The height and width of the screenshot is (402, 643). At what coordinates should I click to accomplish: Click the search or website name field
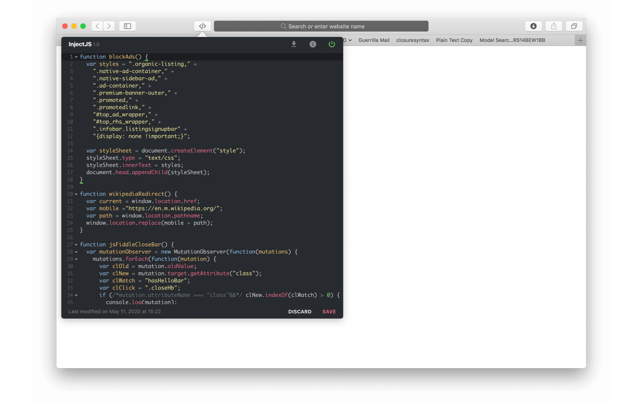[x=321, y=26]
